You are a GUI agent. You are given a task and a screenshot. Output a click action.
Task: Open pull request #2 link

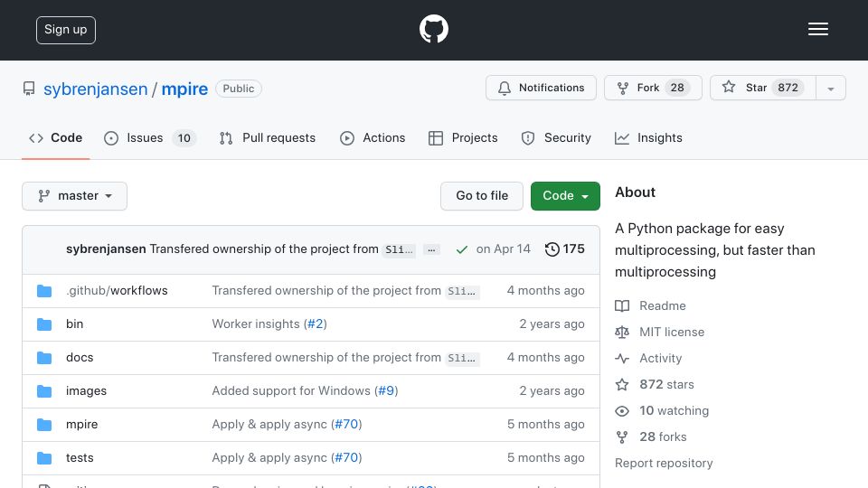point(316,324)
